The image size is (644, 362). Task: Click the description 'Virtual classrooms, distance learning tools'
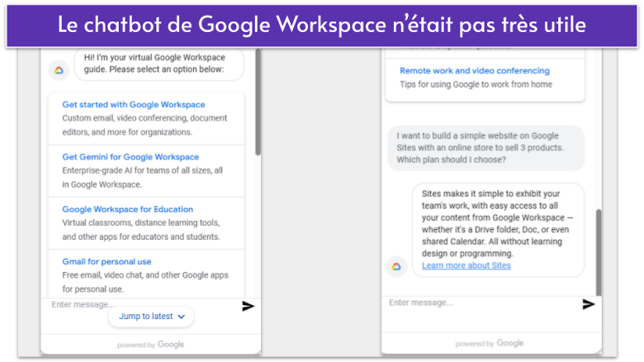point(141,230)
